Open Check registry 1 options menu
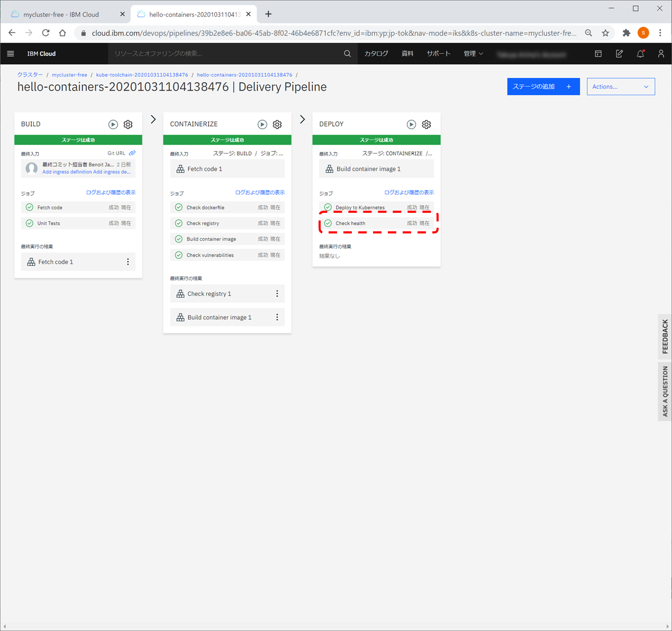 click(x=277, y=294)
